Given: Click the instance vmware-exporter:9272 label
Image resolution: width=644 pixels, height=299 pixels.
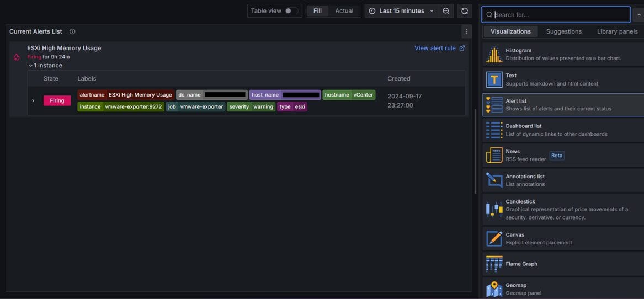Looking at the screenshot, I should tap(121, 107).
